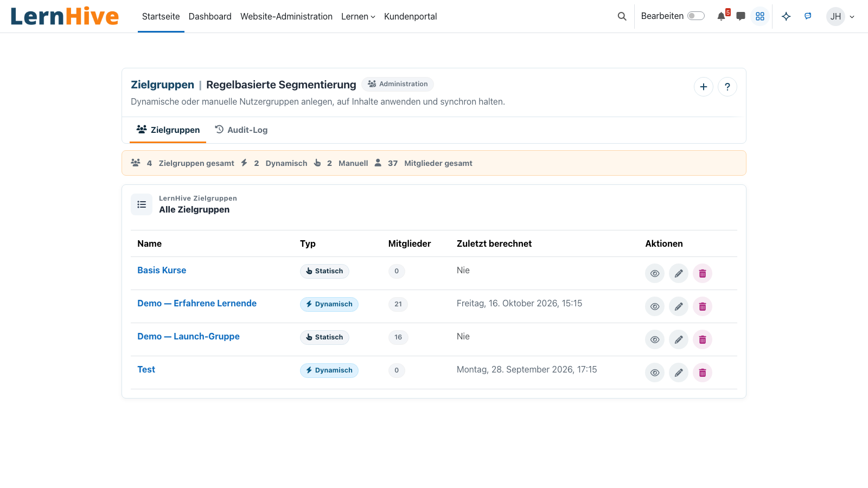Image resolution: width=868 pixels, height=488 pixels.
Task: Go to Startseite in the navigation
Action: [x=161, y=16]
